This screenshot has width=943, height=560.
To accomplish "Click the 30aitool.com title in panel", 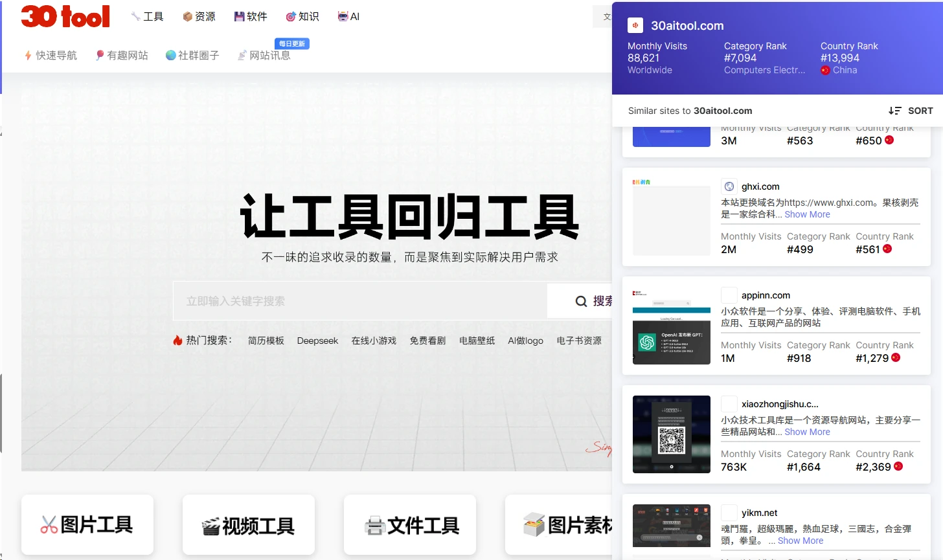I will (x=687, y=26).
